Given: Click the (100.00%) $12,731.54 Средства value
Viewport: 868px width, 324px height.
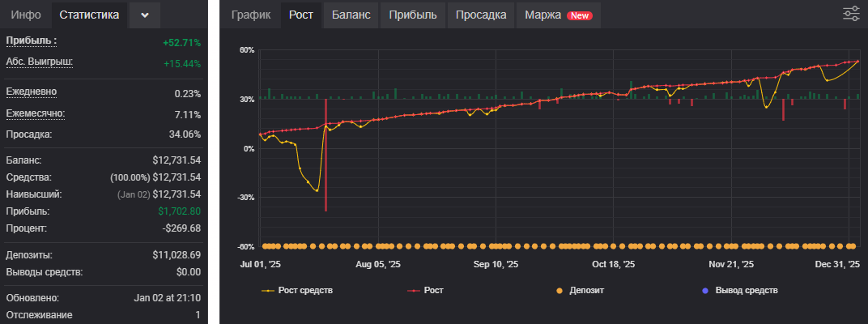Looking at the screenshot, I should coord(155,177).
